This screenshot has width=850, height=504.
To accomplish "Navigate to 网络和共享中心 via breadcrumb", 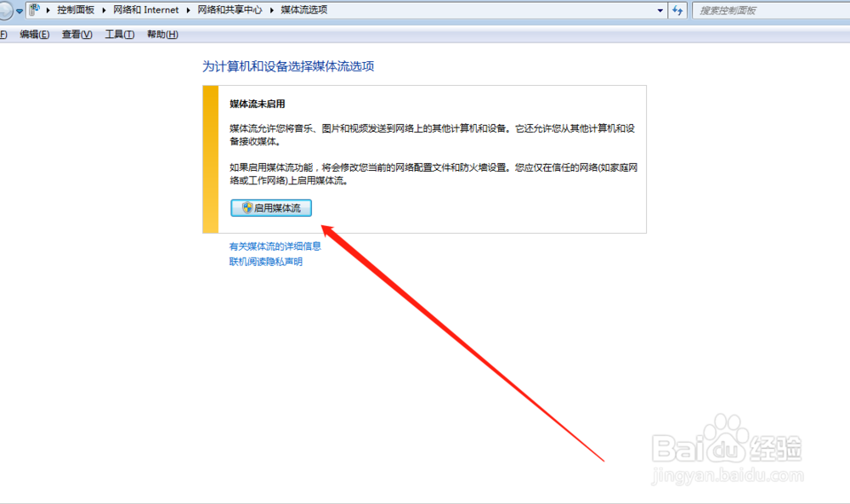I will tap(231, 9).
